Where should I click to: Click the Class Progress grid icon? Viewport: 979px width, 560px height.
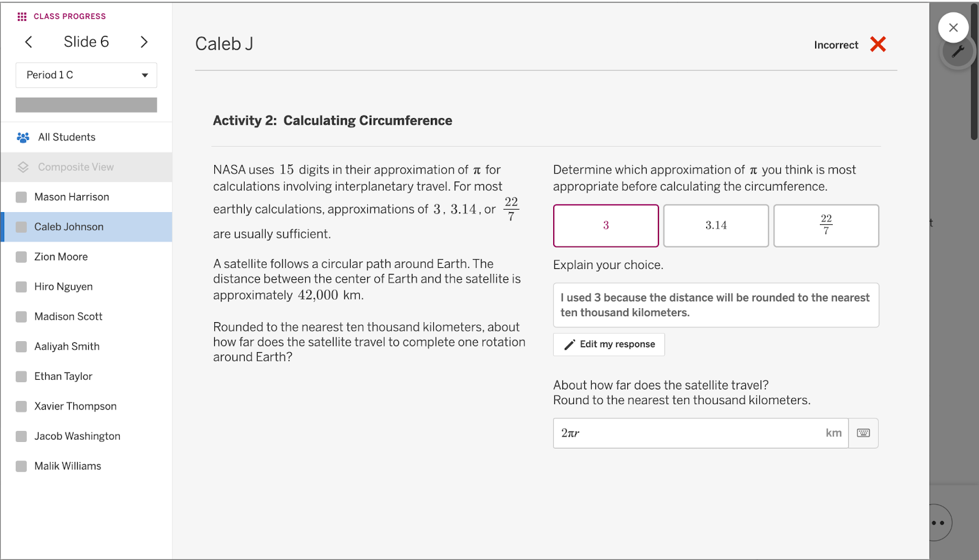coord(22,17)
